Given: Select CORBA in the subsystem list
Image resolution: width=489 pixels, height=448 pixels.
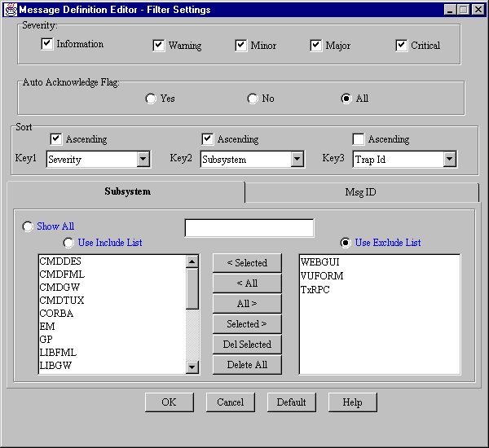Looking at the screenshot, I should tap(112, 314).
